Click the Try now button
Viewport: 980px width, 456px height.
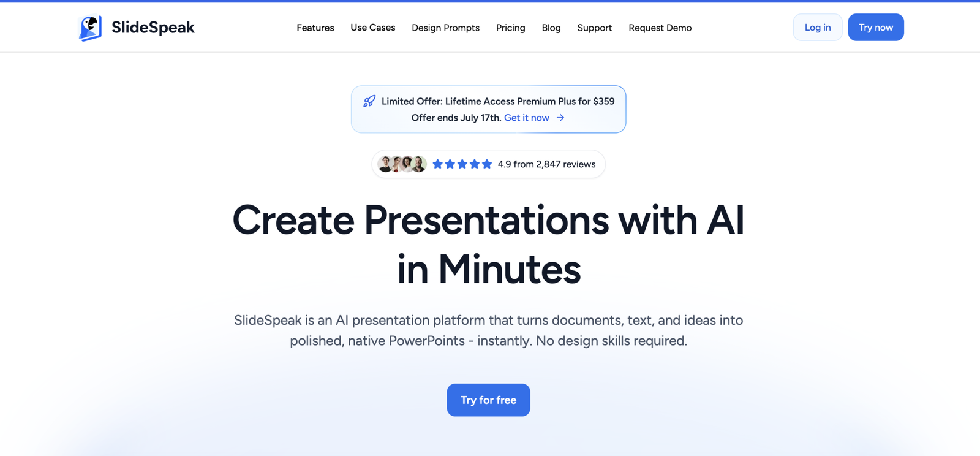coord(876,27)
